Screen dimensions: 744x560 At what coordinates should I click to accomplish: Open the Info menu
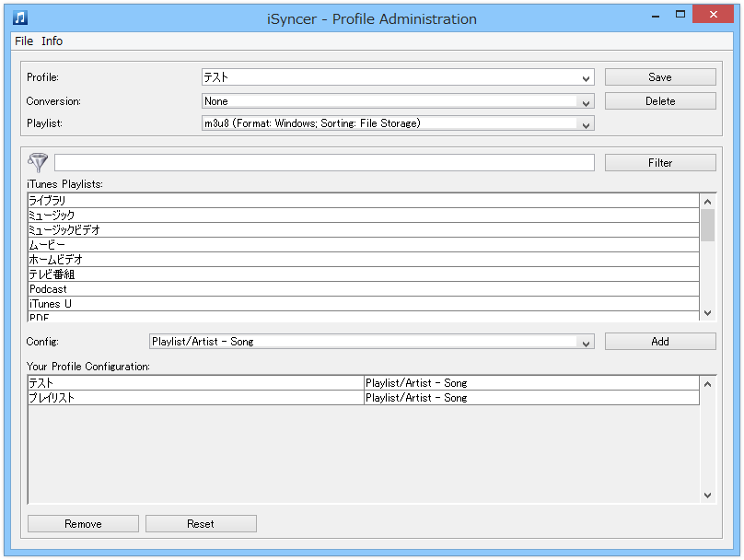(52, 41)
